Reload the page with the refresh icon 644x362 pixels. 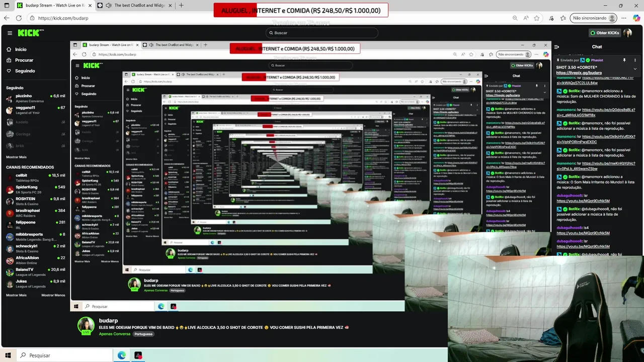pyautogui.click(x=19, y=18)
